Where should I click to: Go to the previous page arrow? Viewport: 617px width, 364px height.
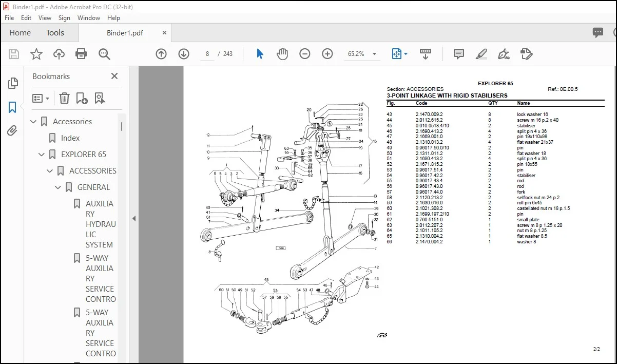pyautogui.click(x=161, y=54)
